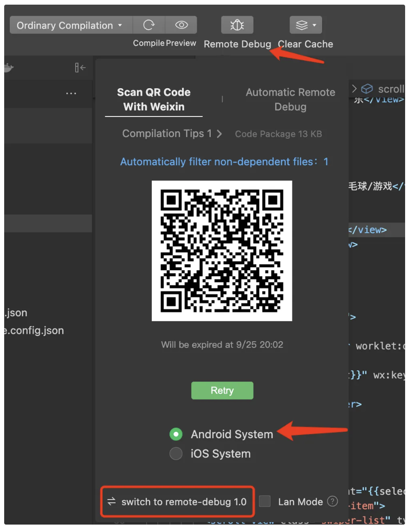This screenshot has width=413, height=532.
Task: Select Android System radio button
Action: click(176, 435)
